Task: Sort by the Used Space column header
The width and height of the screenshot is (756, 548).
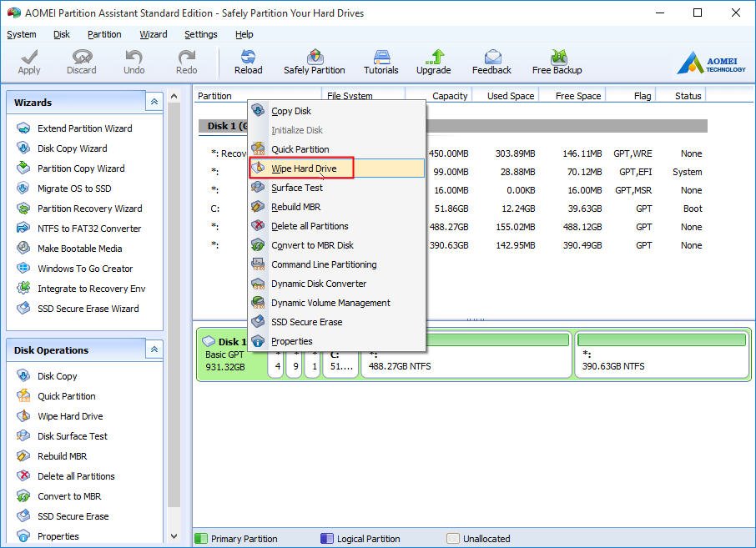Action: click(506, 96)
